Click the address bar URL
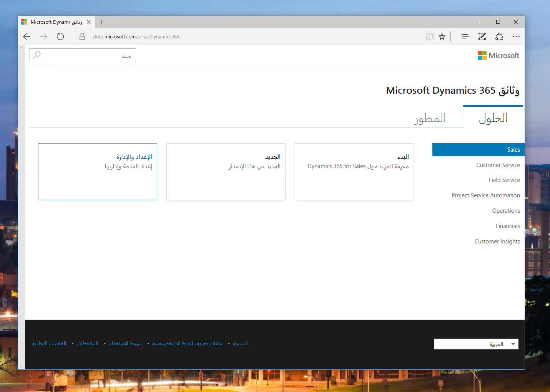The image size is (550, 392). click(x=136, y=37)
